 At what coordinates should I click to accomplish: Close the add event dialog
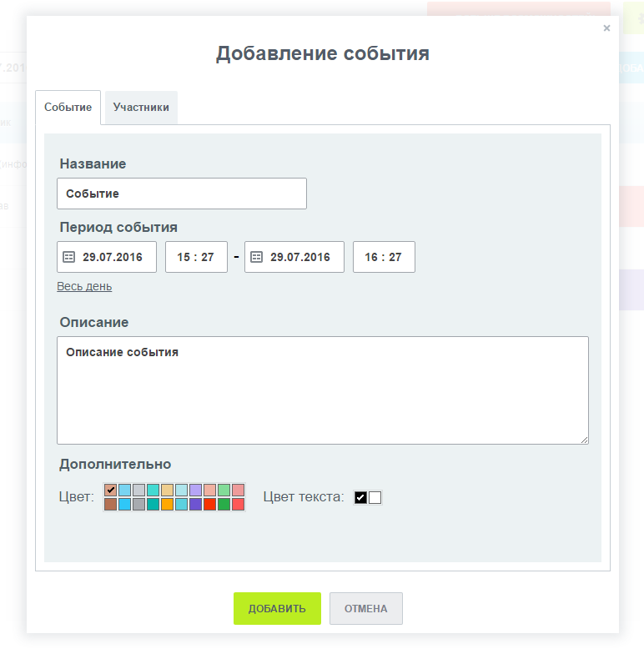pyautogui.click(x=606, y=28)
